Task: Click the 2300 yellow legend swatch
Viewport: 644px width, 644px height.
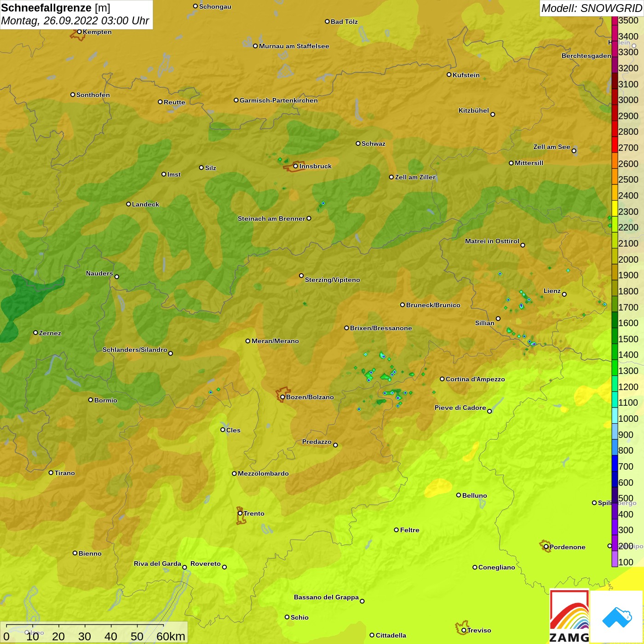Action: [x=615, y=208]
